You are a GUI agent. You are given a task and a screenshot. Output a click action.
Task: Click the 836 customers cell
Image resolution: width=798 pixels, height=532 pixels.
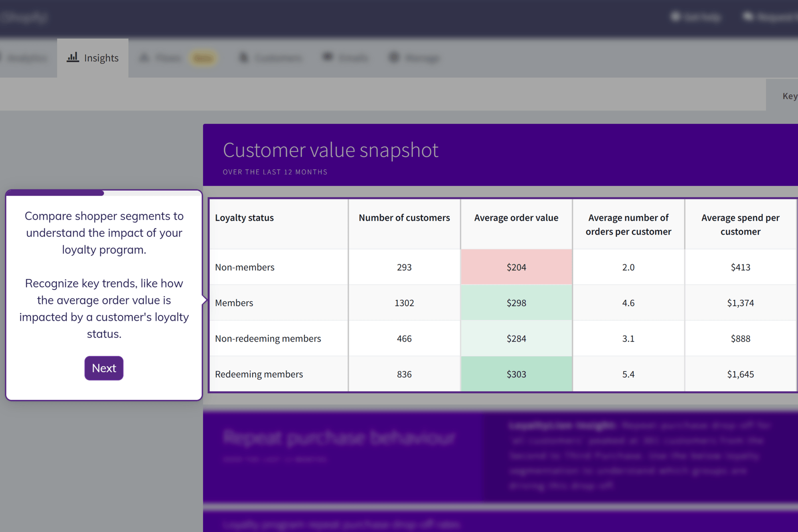404,374
